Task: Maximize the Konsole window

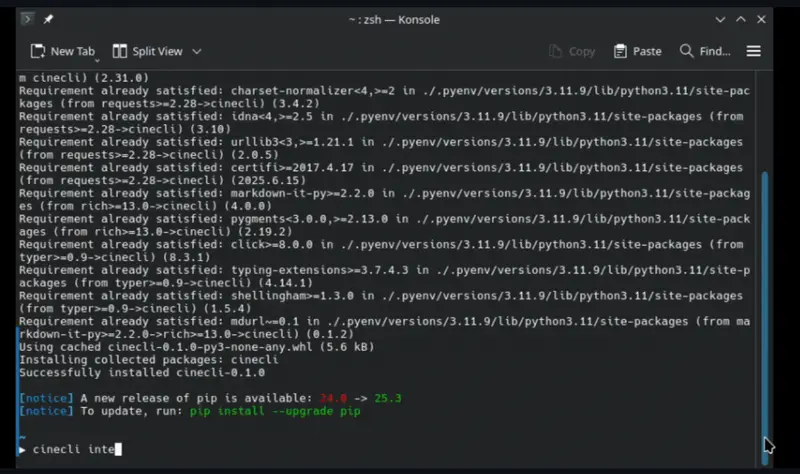Action: [x=742, y=19]
